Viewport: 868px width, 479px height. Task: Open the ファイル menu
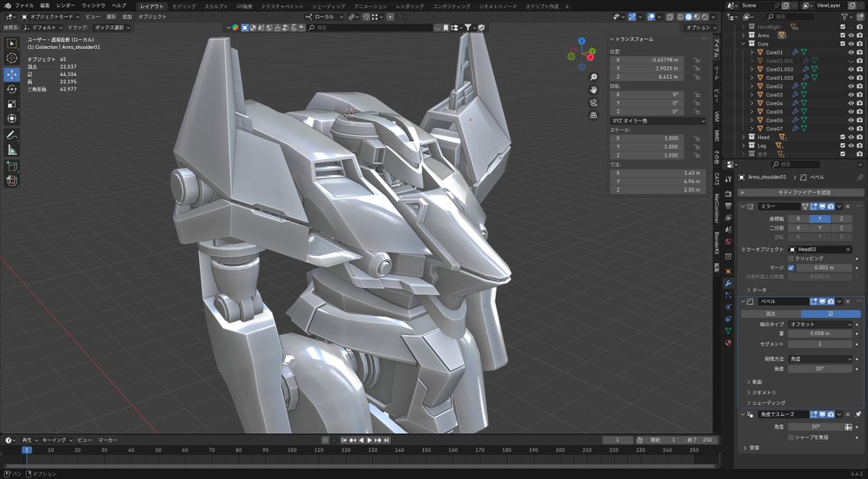[x=24, y=6]
